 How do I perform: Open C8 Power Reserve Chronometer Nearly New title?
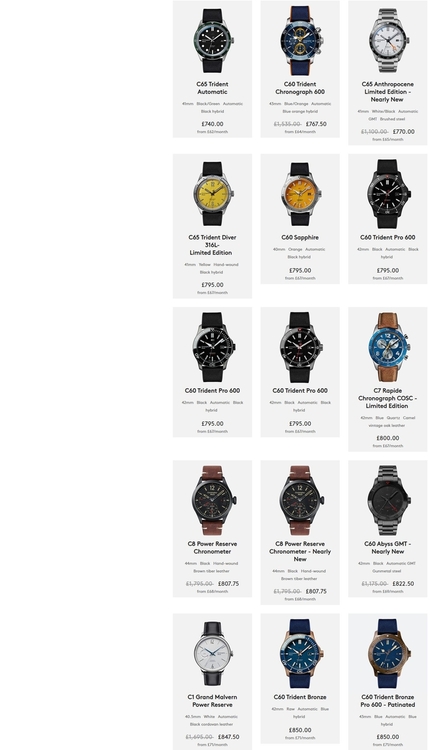coord(300,551)
